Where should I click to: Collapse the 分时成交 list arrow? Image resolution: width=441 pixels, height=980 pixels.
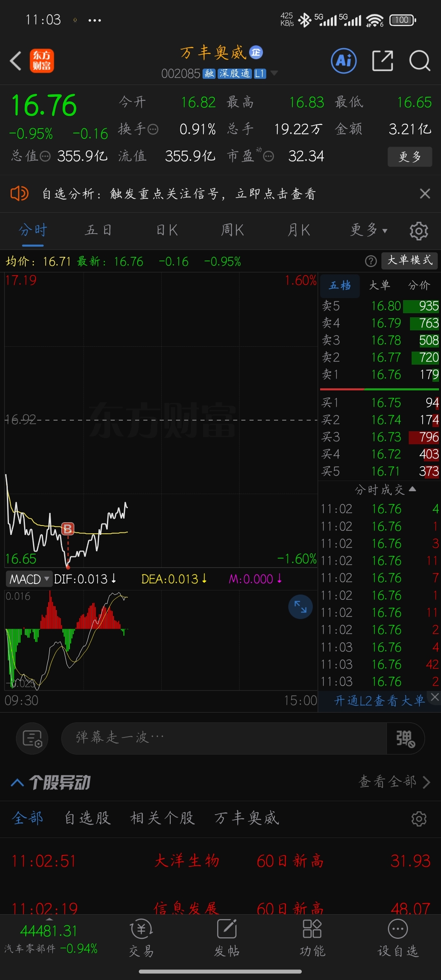coord(412,489)
